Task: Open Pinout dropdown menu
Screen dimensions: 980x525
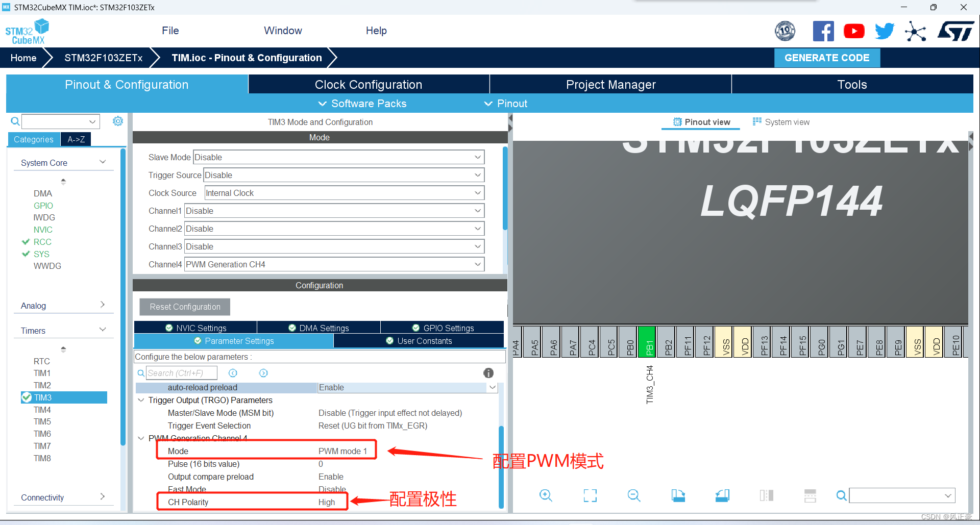Action: 506,104
